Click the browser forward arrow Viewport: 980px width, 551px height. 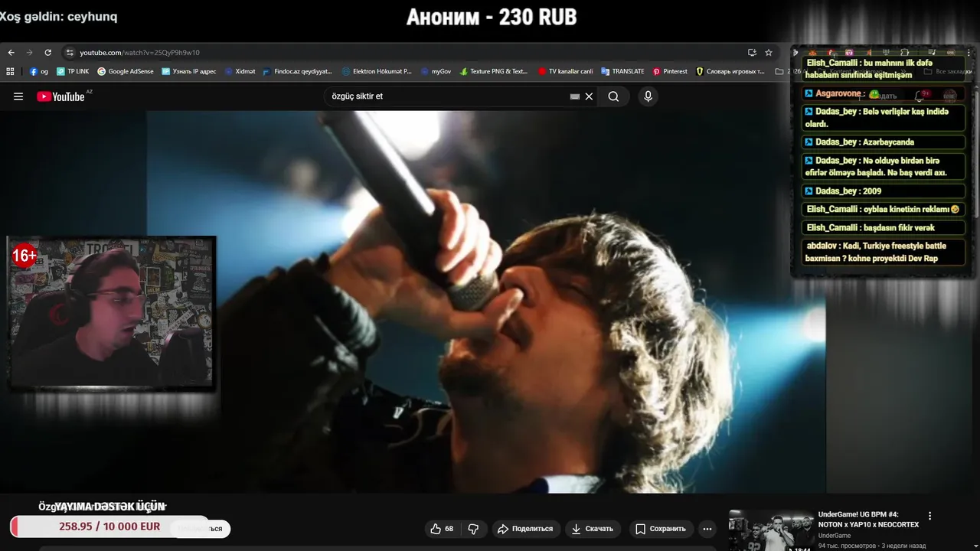click(x=29, y=53)
